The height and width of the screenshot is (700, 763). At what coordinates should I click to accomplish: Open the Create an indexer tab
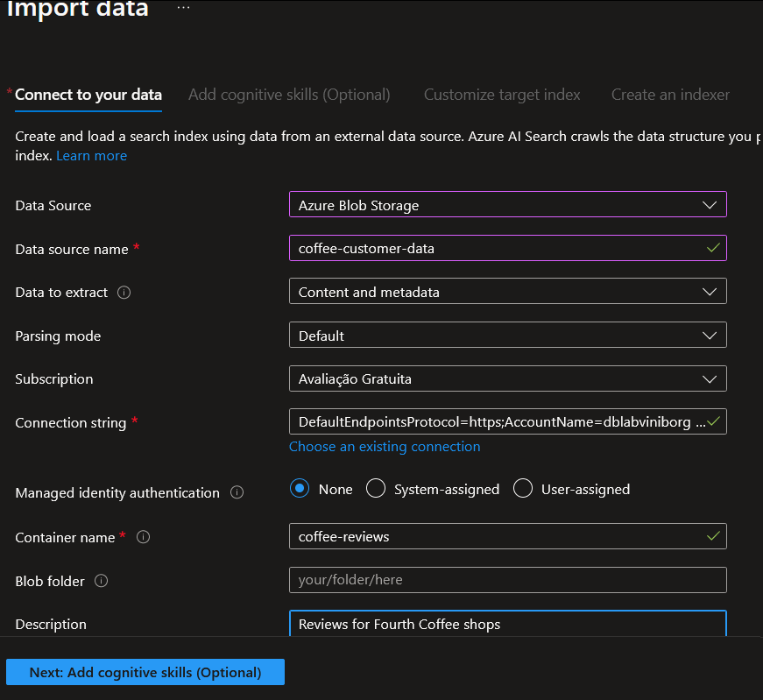tap(670, 95)
